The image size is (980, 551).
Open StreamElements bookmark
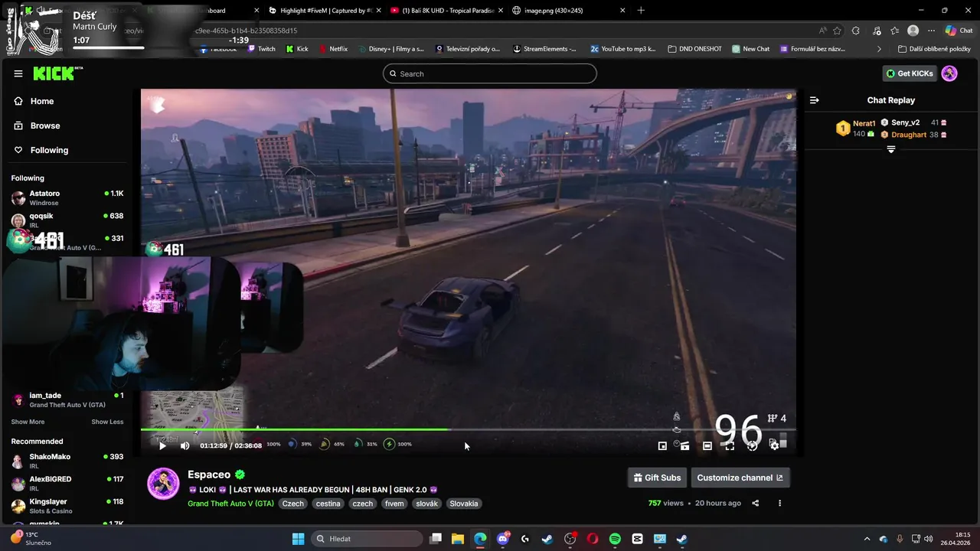tap(544, 49)
